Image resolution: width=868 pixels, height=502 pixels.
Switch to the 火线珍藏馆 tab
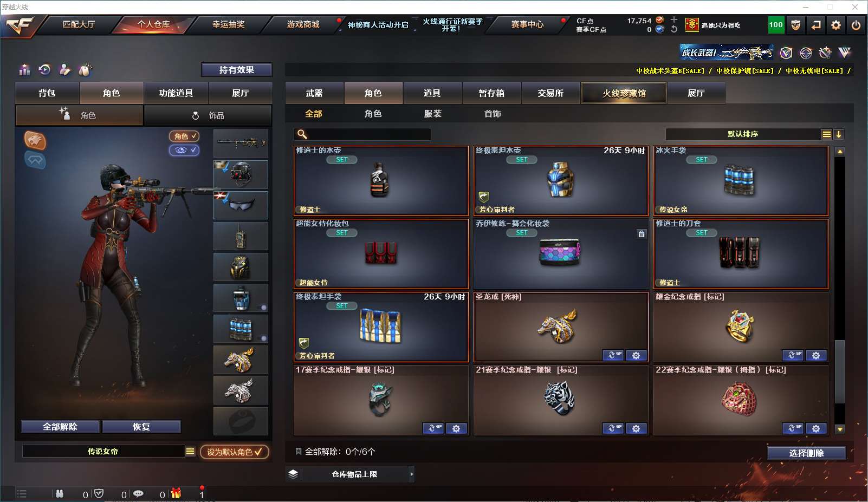(624, 93)
